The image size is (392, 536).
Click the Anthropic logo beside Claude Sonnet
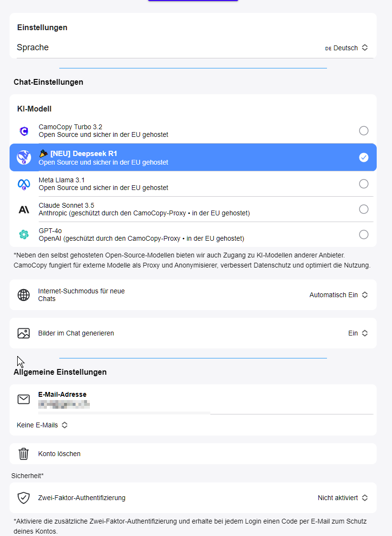[24, 209]
